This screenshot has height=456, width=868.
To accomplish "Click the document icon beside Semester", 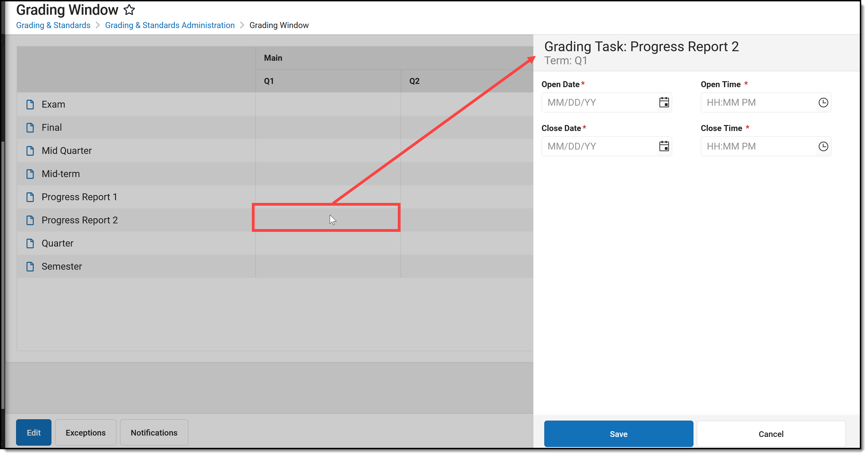I will [x=30, y=266].
